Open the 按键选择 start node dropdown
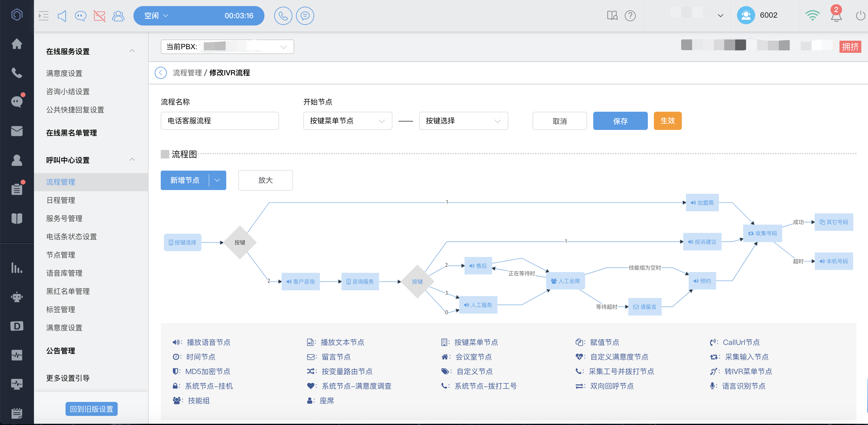868x425 pixels. pos(464,121)
